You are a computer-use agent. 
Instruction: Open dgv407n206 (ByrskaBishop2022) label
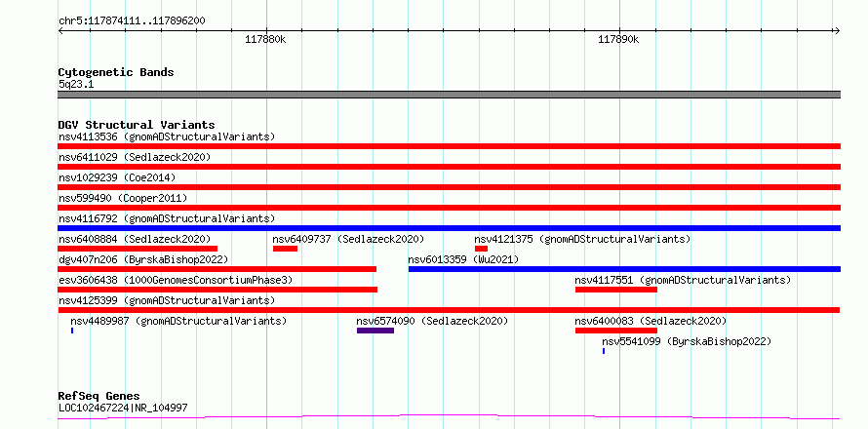pos(143,259)
